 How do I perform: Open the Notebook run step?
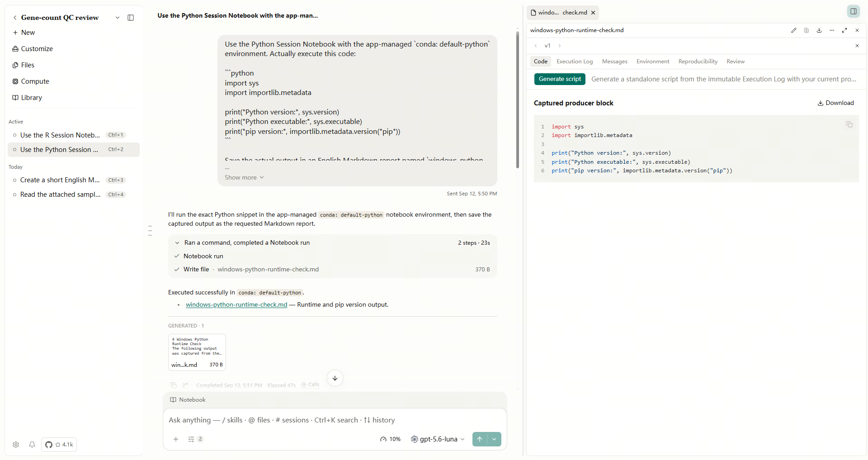pyautogui.click(x=203, y=256)
